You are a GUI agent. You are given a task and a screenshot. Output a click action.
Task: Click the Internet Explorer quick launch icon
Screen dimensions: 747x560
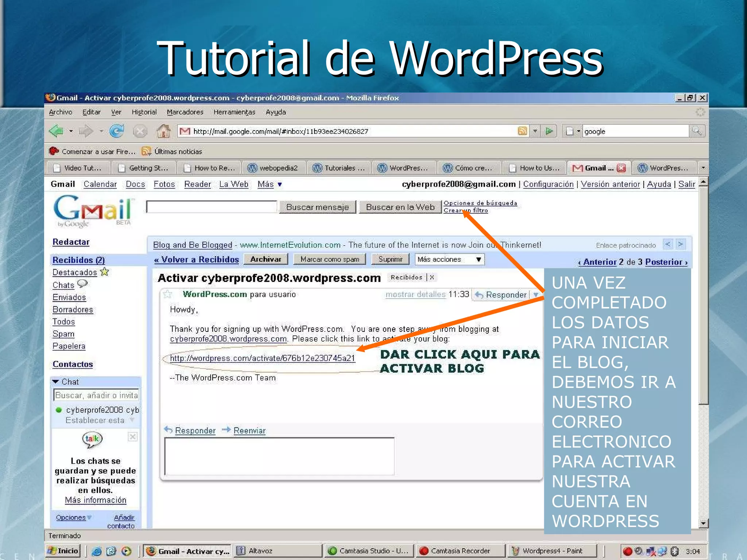(x=97, y=551)
